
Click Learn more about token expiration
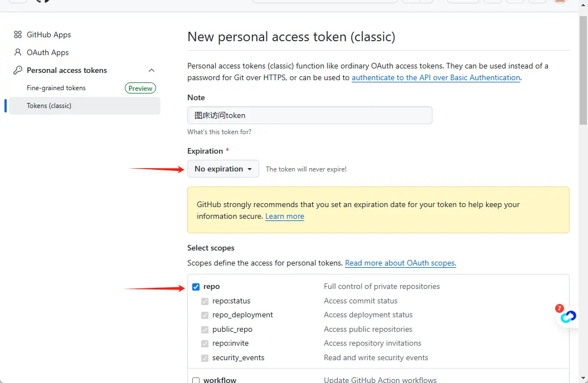pyautogui.click(x=285, y=217)
